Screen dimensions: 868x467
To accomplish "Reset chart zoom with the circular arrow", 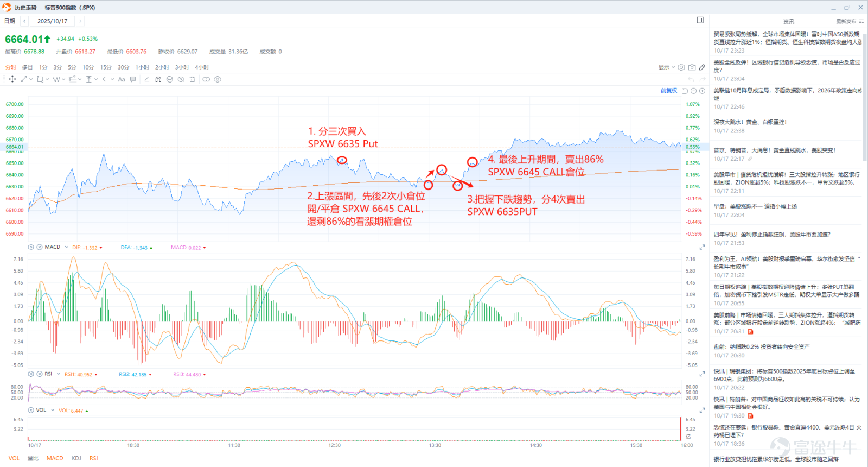I will click(685, 91).
